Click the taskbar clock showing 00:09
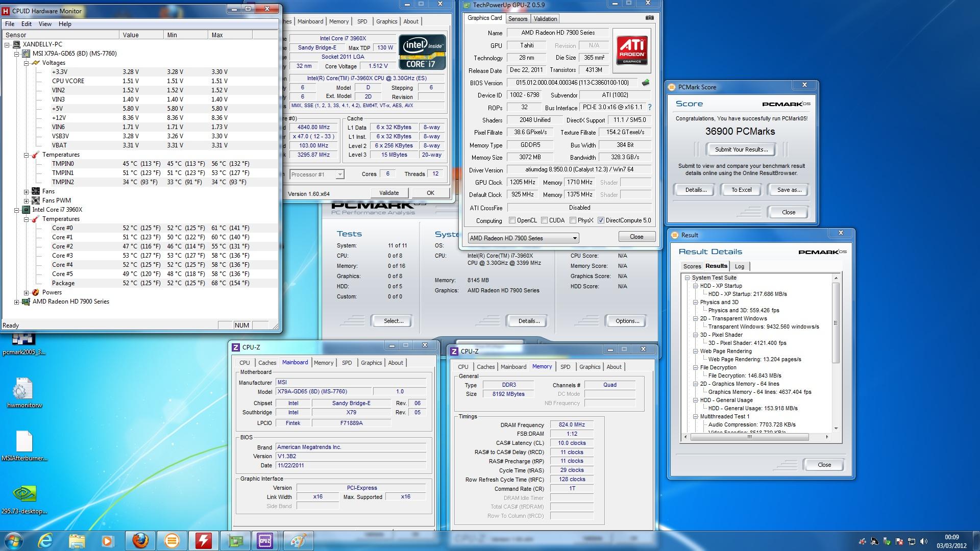Screen dimensions: 980x551 point(951,537)
